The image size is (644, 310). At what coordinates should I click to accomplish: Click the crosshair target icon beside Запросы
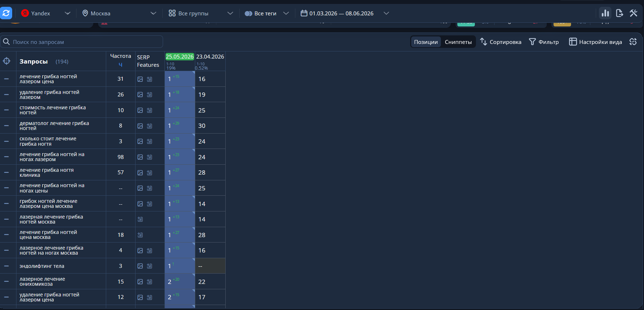pos(6,61)
